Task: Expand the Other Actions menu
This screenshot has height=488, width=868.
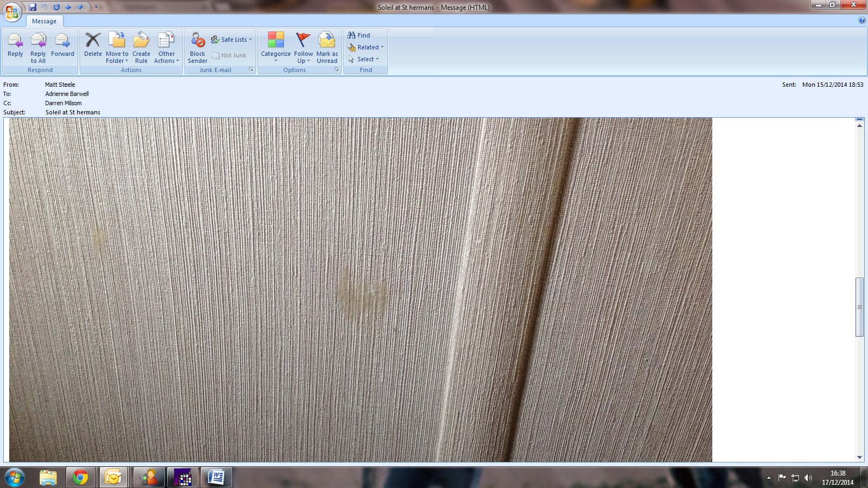Action: pyautogui.click(x=166, y=47)
